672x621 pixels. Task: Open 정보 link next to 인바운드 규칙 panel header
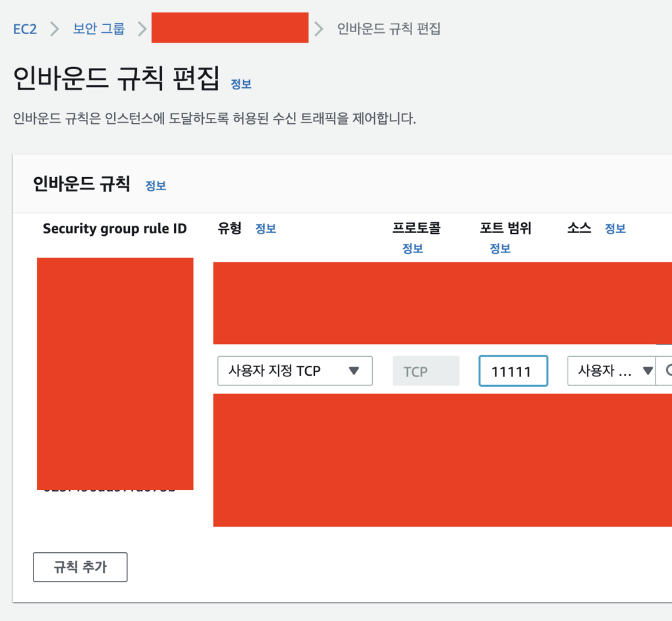point(156,186)
